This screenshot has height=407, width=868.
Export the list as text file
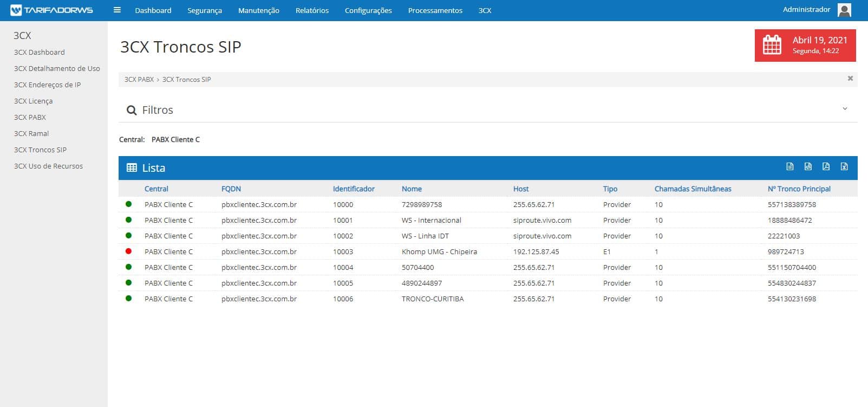pos(790,166)
